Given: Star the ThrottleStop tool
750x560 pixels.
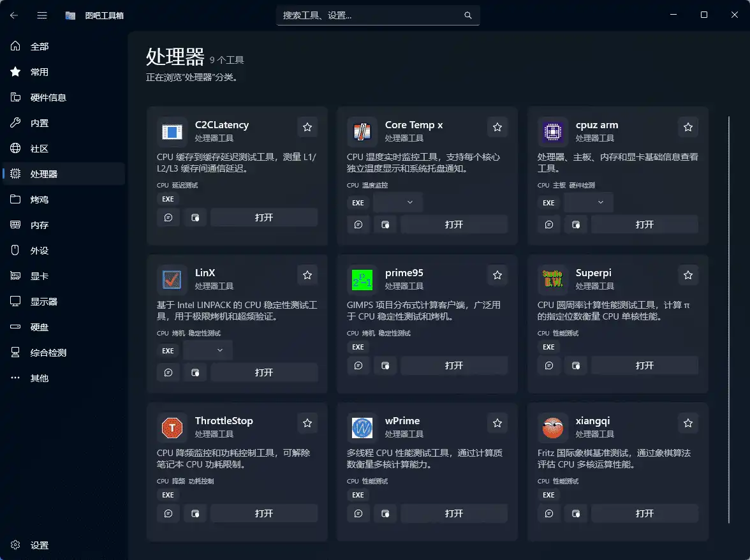Looking at the screenshot, I should pyautogui.click(x=307, y=423).
